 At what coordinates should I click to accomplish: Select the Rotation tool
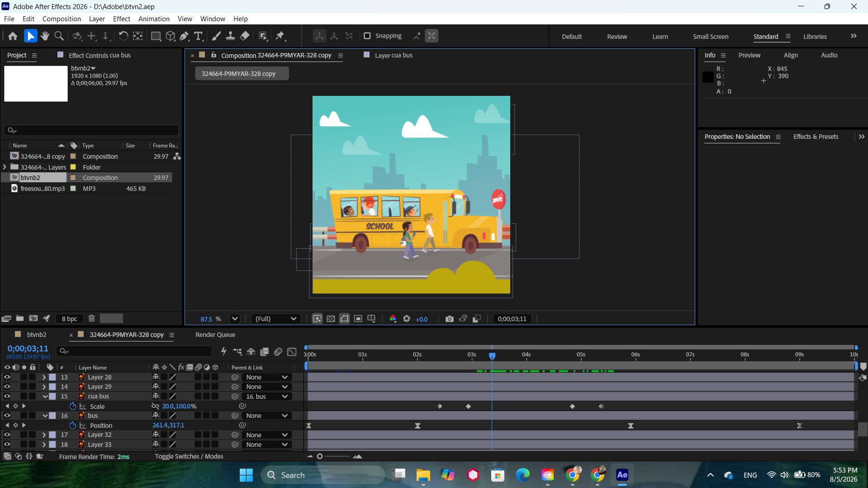(x=123, y=36)
